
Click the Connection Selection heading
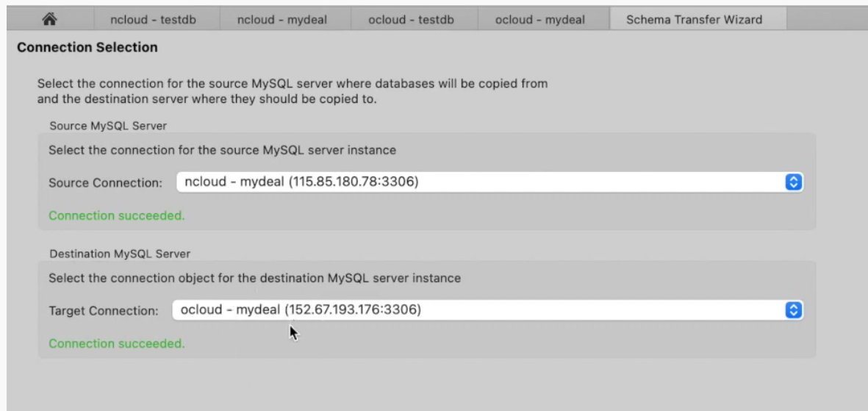click(87, 48)
